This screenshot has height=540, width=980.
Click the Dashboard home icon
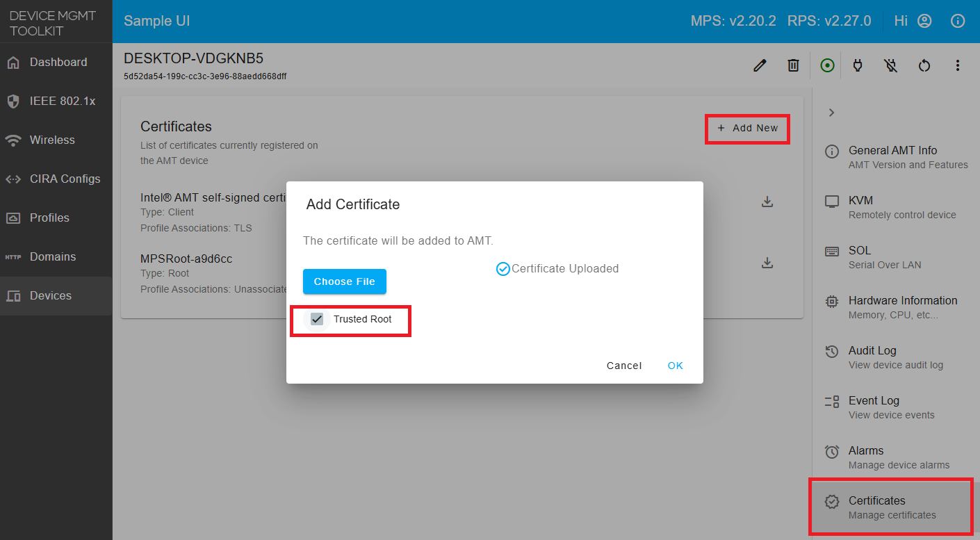coord(13,63)
